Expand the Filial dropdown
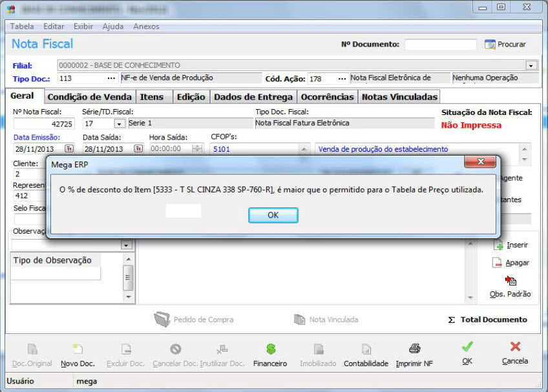Viewport: 548px width, 392px height. coord(531,65)
